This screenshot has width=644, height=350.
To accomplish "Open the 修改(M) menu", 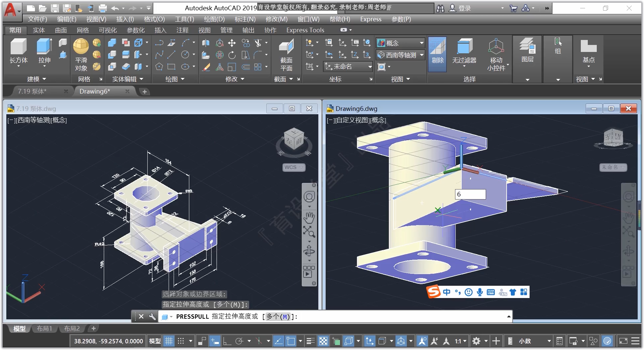I will (276, 19).
